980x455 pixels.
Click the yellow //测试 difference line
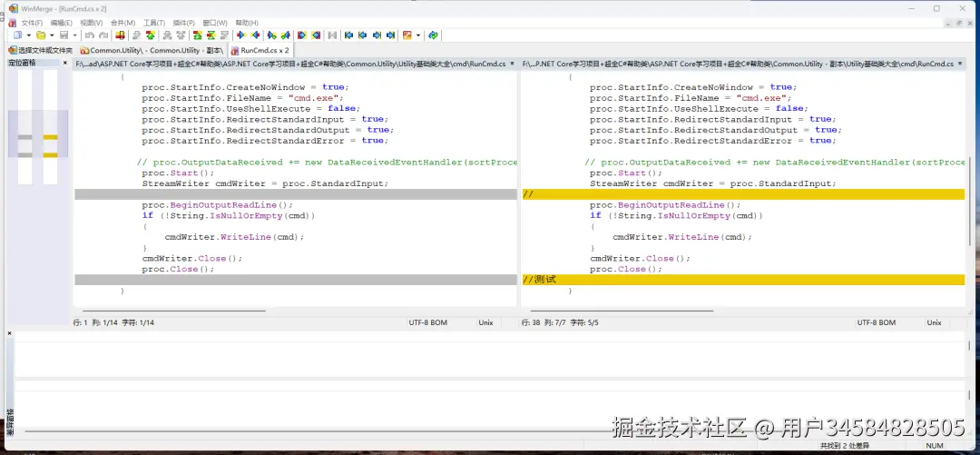coord(743,280)
